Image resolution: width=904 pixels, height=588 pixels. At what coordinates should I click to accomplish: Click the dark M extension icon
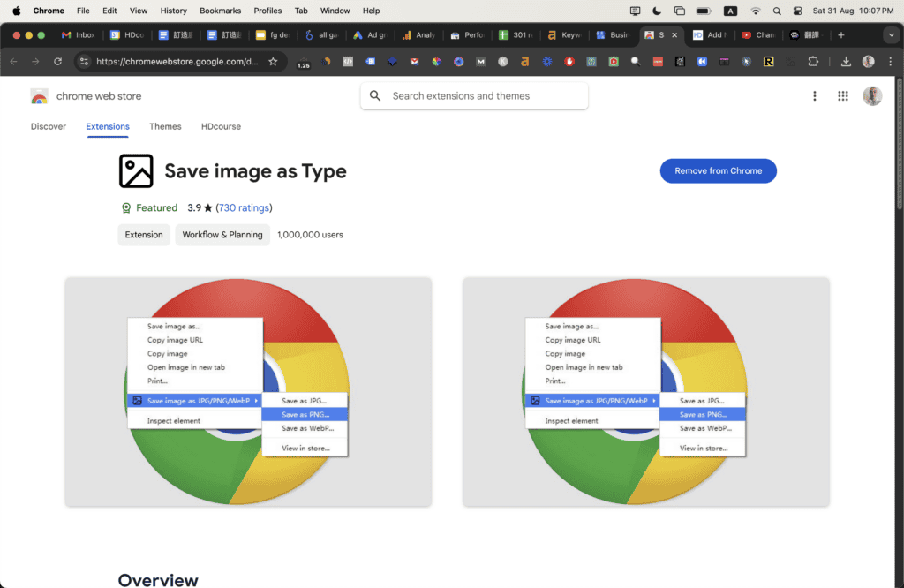point(481,62)
